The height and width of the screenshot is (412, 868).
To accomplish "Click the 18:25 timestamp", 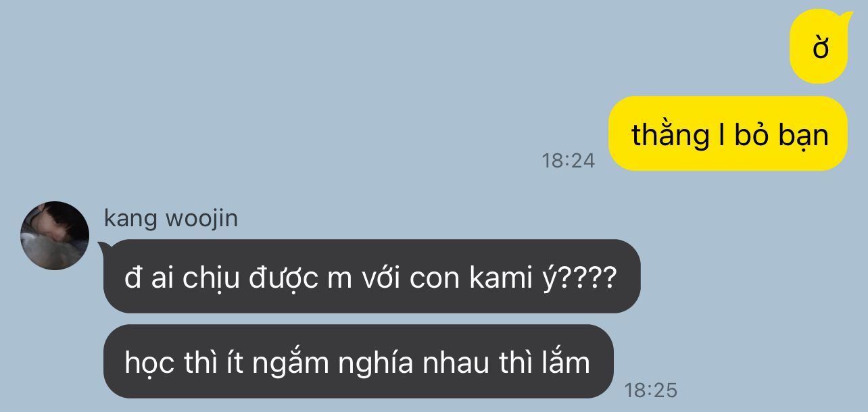I will [x=650, y=390].
